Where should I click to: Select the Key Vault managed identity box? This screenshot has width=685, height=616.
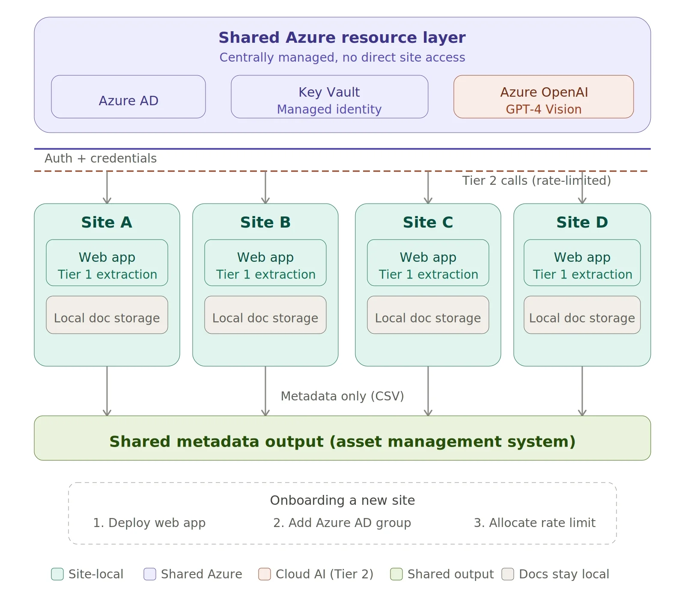tap(330, 97)
